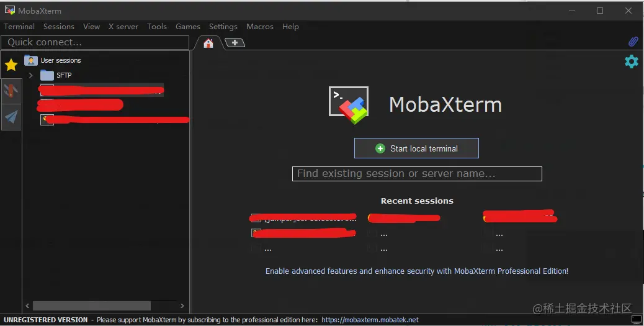Screen dimensions: 644x326
Task: Close the MobaXterm window
Action: coord(628,11)
